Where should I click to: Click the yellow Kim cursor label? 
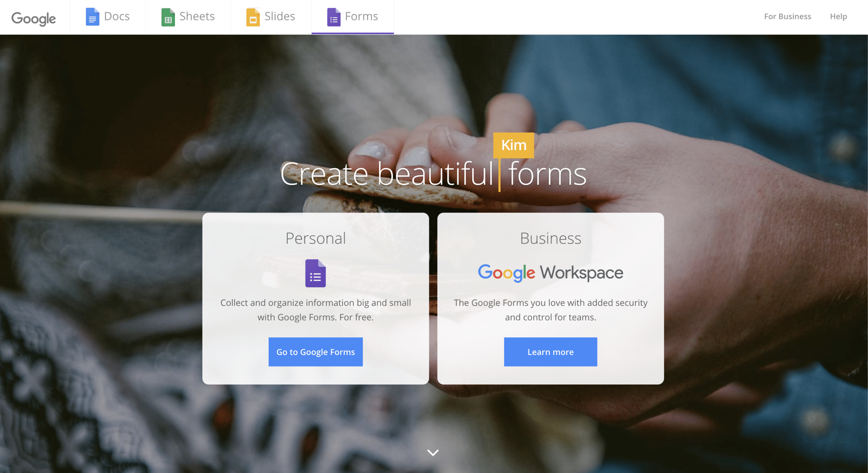(x=514, y=145)
